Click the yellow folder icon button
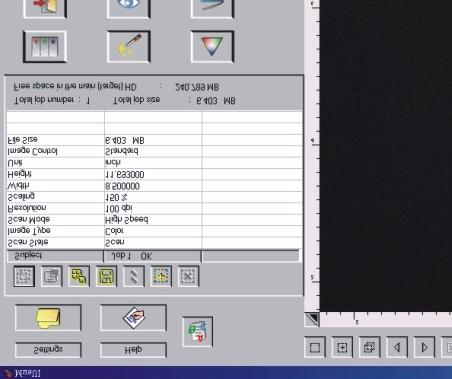This screenshot has width=452, height=379. 48,318
